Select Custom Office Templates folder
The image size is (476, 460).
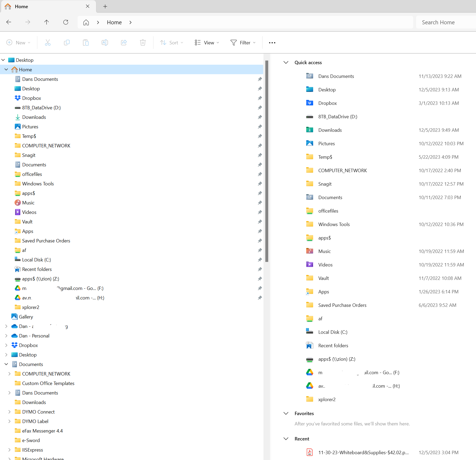[48, 383]
